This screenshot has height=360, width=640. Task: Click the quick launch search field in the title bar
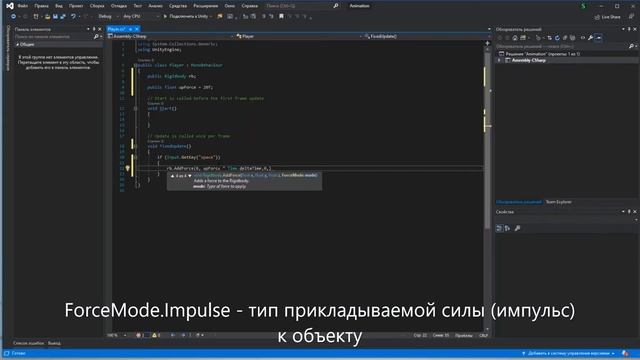click(x=302, y=6)
